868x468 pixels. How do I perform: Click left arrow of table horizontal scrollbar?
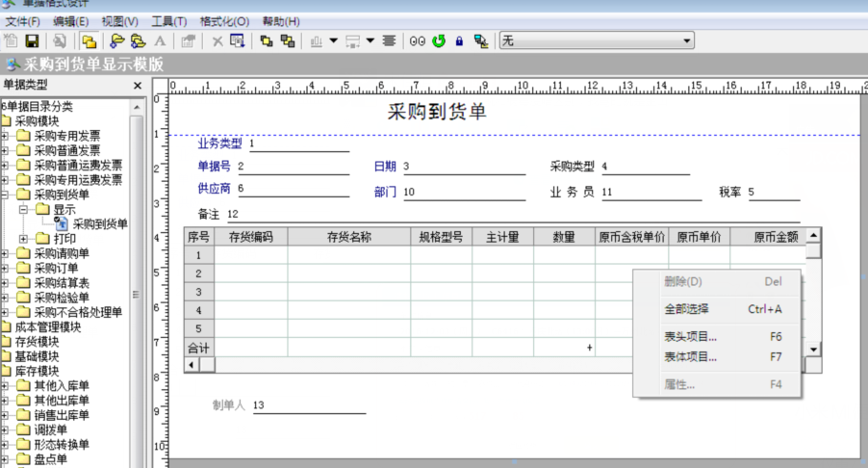(191, 365)
